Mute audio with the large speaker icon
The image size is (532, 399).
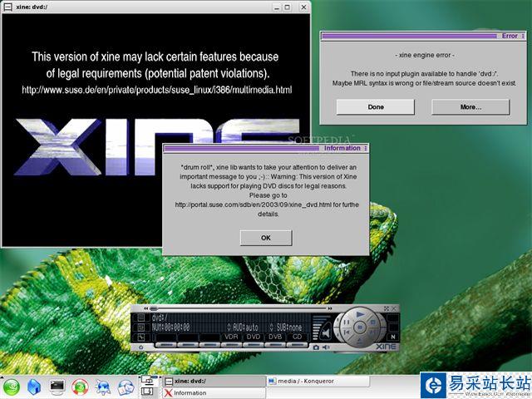tap(325, 332)
